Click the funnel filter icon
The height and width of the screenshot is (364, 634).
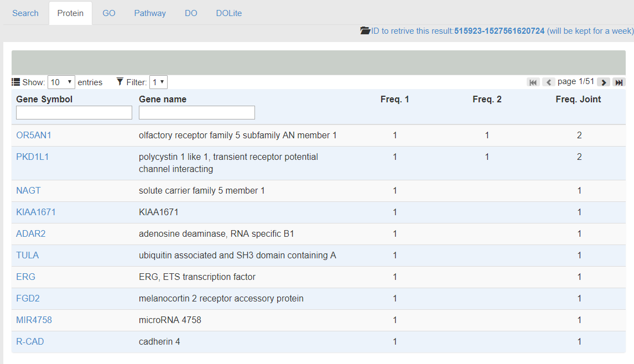point(120,82)
